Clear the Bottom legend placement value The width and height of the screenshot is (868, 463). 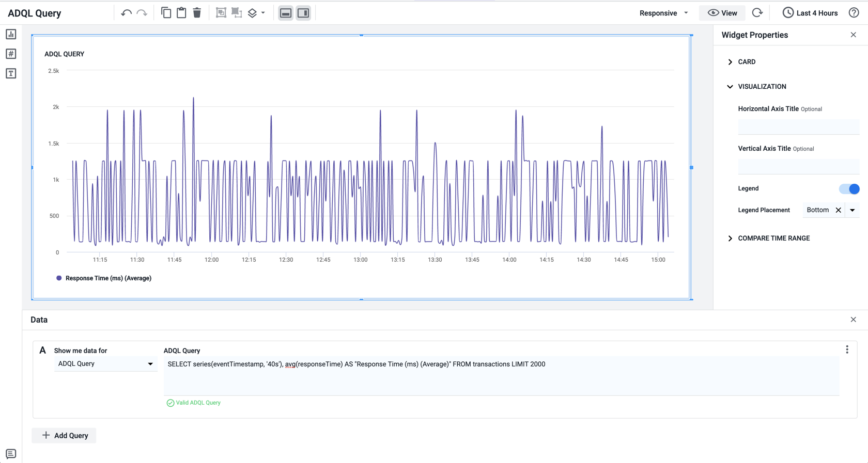(838, 210)
